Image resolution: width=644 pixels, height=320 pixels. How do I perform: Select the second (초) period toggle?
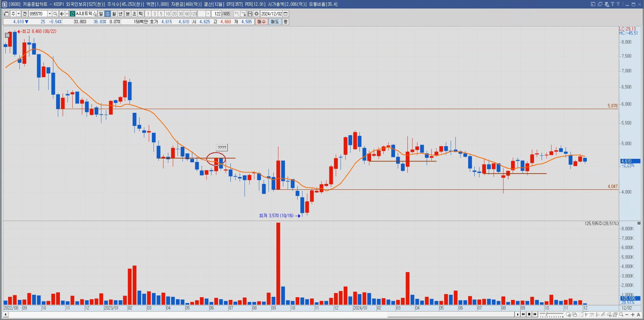(135, 14)
